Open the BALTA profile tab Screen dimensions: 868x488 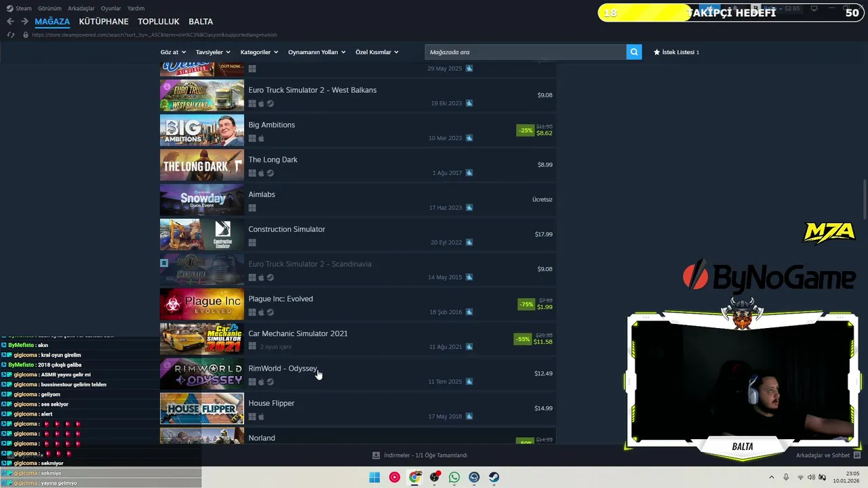201,22
